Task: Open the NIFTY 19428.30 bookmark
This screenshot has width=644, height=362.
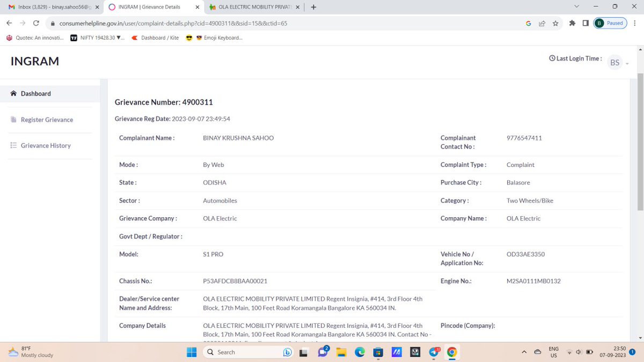Action: (x=97, y=38)
